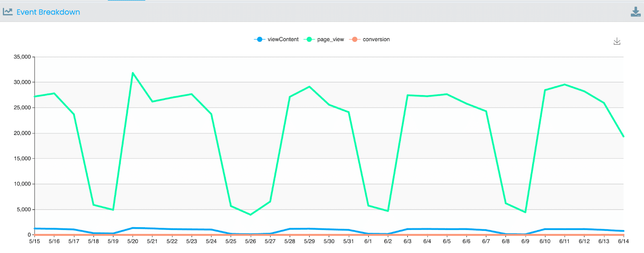Click the final page_view point on 6/14
This screenshot has width=644, height=253.
tap(623, 137)
